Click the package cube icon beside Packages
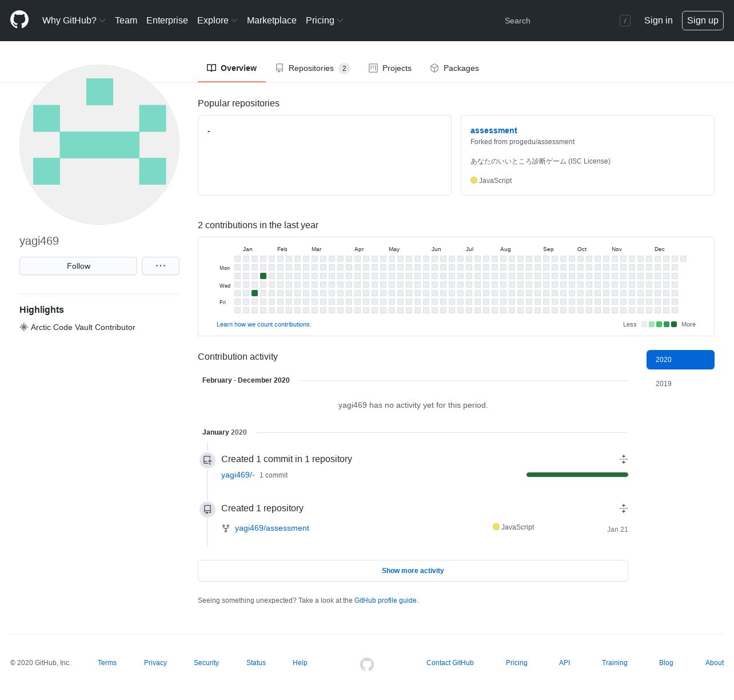This screenshot has width=734, height=700. pyautogui.click(x=434, y=68)
